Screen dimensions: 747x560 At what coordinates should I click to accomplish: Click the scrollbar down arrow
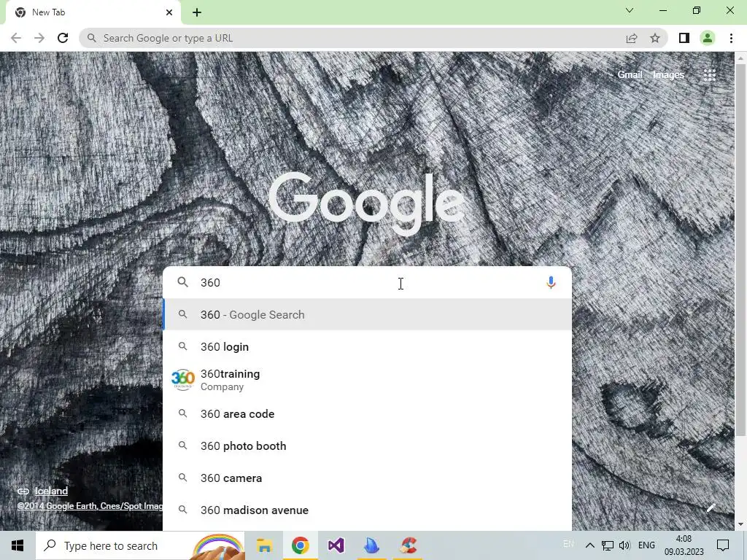click(x=741, y=524)
